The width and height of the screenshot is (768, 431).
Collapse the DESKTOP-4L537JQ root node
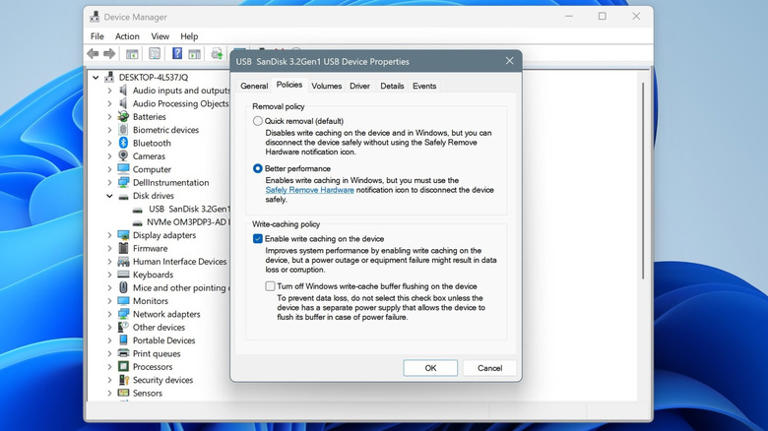(96, 77)
